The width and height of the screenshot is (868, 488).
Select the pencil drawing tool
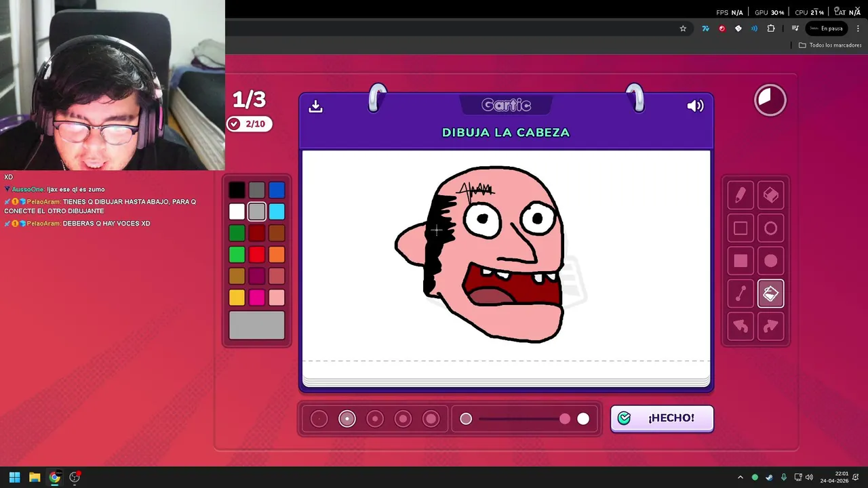741,195
